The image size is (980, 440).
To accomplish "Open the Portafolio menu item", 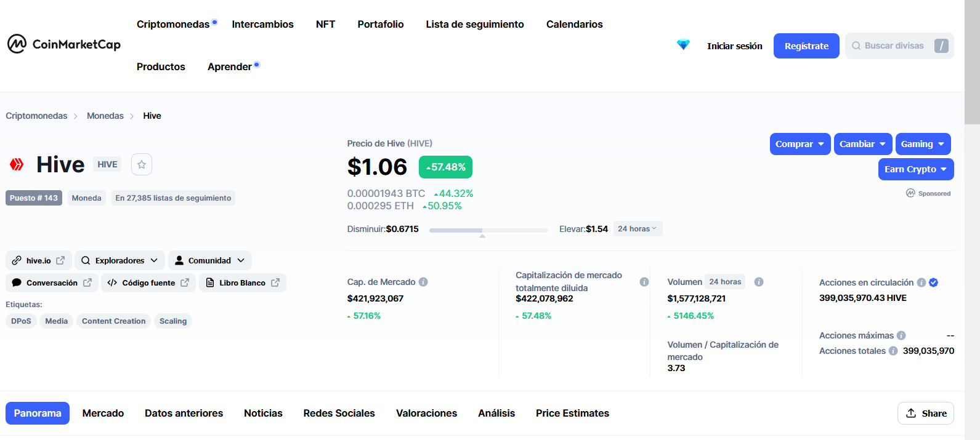I will [x=381, y=24].
